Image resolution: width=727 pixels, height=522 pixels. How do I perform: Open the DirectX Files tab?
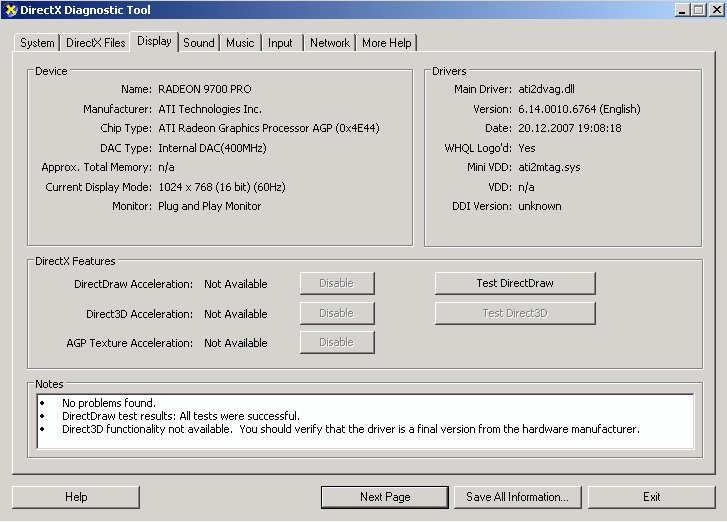point(96,43)
